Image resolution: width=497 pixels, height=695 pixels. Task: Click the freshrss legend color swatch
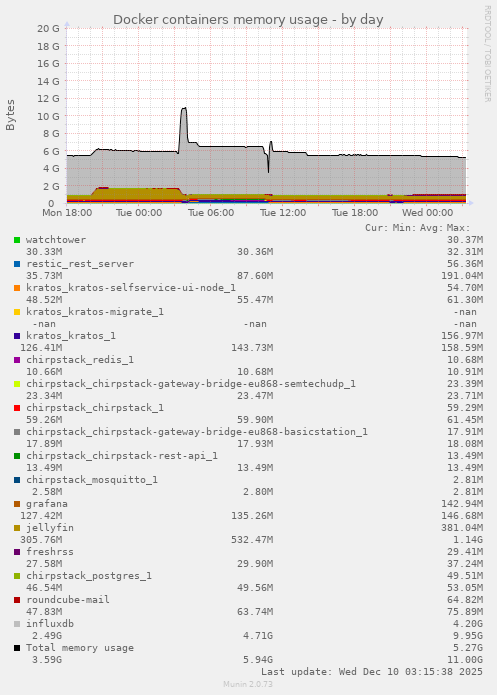(17, 552)
